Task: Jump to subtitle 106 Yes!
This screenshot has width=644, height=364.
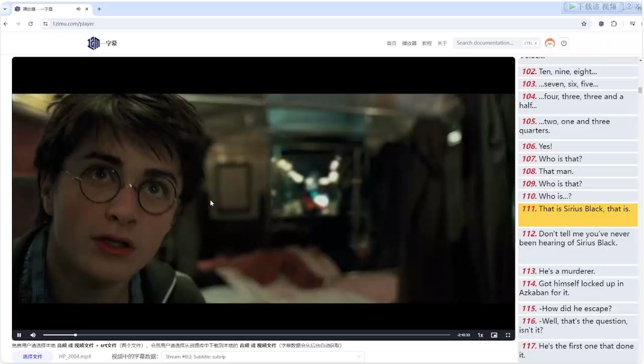Action: click(578, 146)
